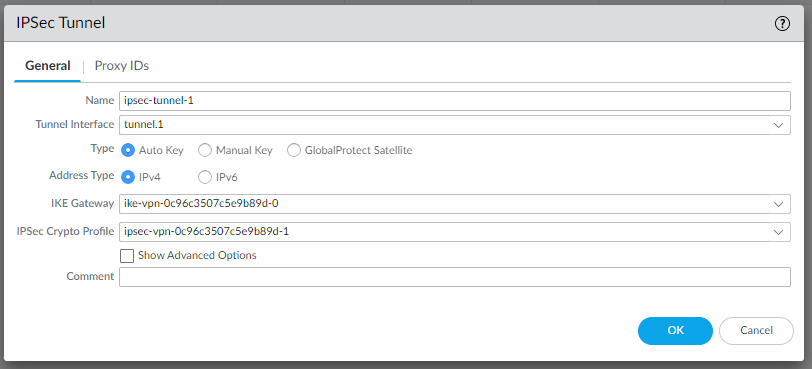
Task: Select IPv4 address type
Action: coord(128,177)
